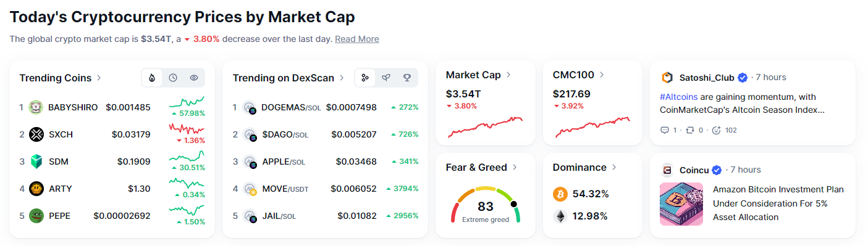This screenshot has width=868, height=246.
Task: Expand Trending on DexScan chevron
Action: click(341, 78)
